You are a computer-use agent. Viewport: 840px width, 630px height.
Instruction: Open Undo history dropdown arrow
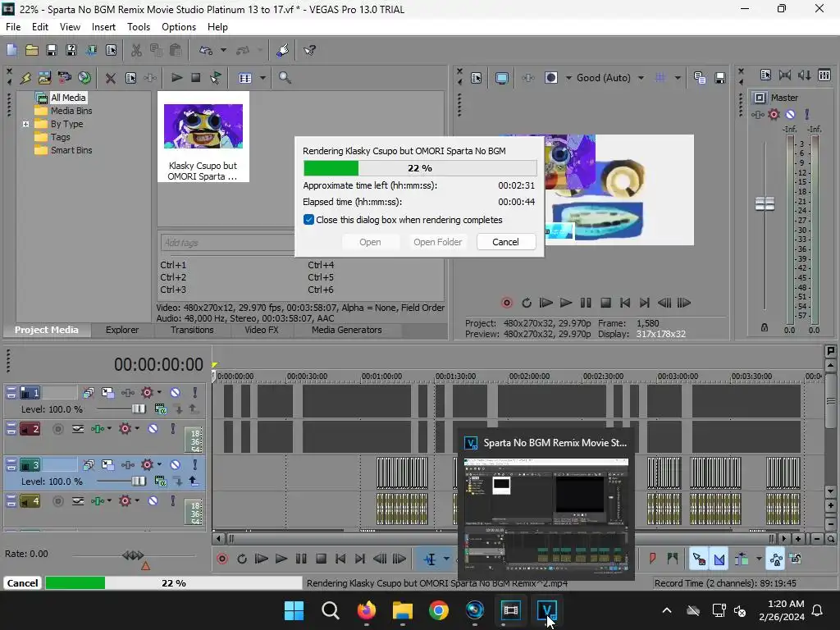[223, 50]
